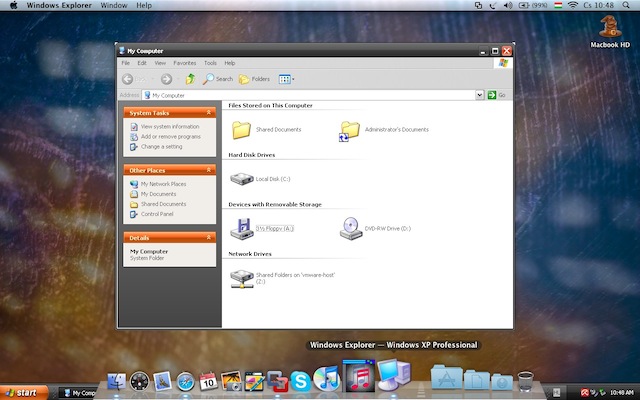Open Mail from the Dock
Image resolution: width=640 pixels, height=400 pixels.
pos(162,382)
